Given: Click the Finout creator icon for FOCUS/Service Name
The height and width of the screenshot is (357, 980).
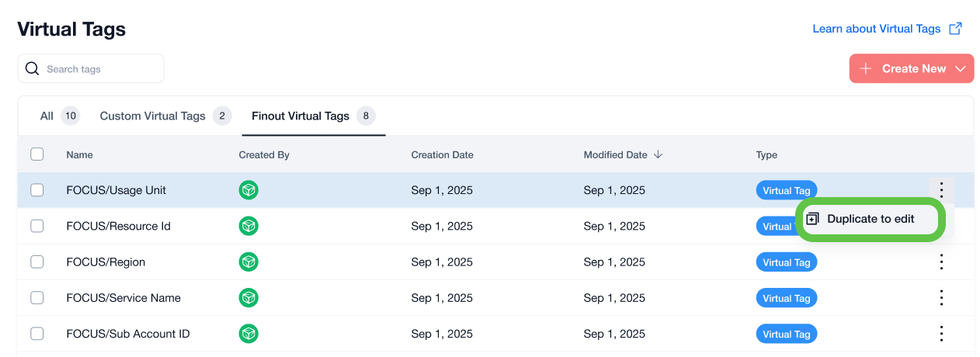Looking at the screenshot, I should [248, 298].
